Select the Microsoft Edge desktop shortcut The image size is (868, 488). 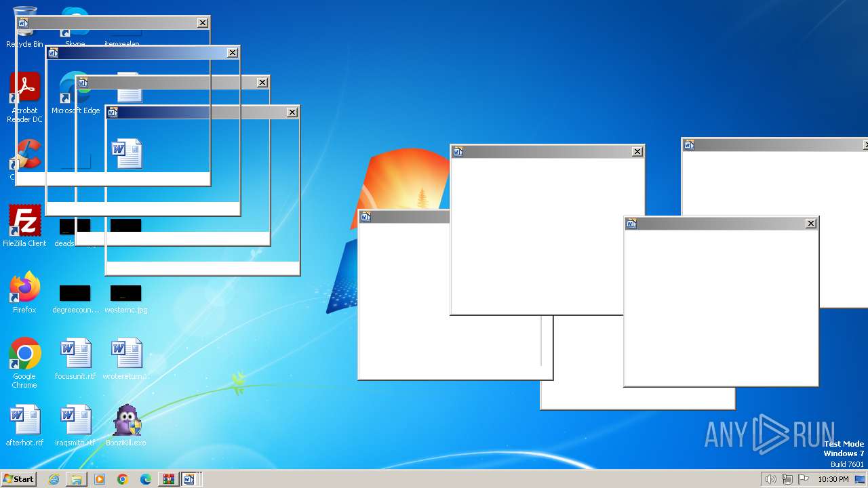click(75, 94)
